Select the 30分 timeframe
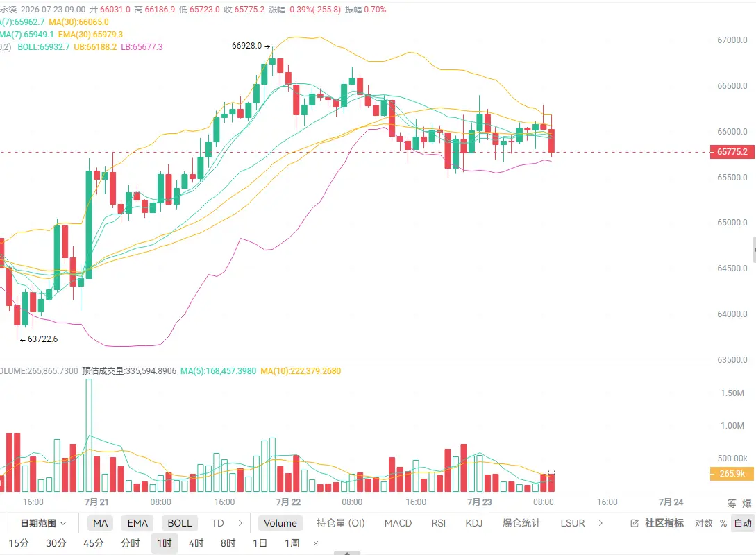The height and width of the screenshot is (555, 756). pyautogui.click(x=56, y=543)
